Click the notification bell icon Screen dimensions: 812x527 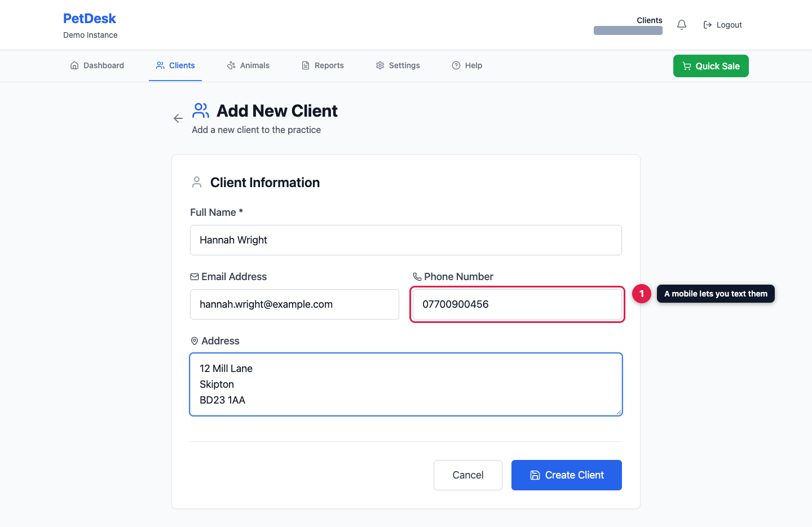click(x=682, y=25)
